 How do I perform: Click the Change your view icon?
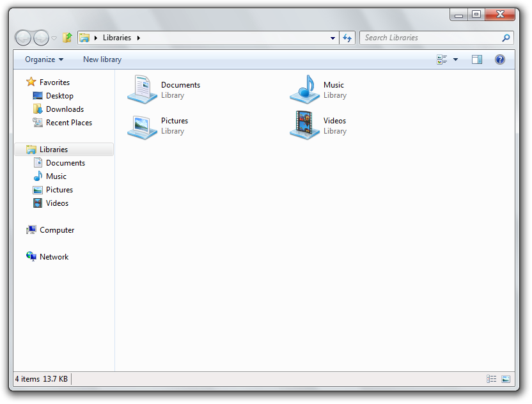[x=442, y=59]
